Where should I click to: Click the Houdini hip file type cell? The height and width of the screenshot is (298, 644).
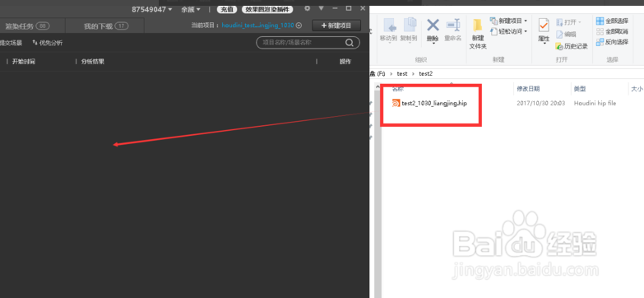coord(595,103)
